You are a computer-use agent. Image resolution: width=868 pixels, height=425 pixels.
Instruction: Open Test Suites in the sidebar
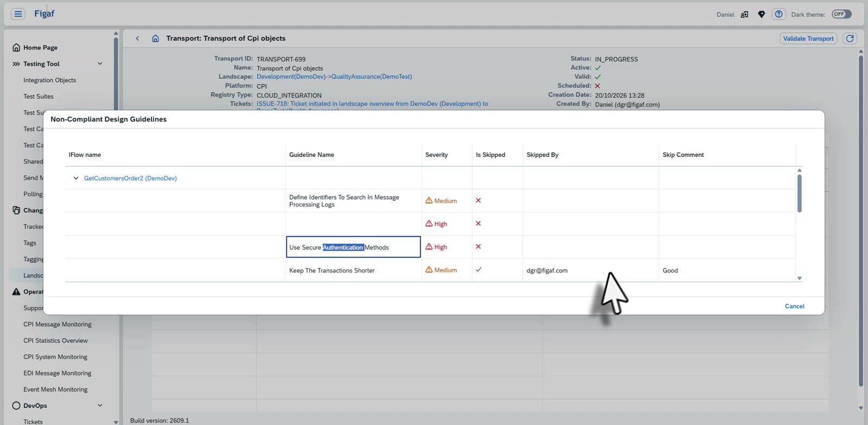39,97
